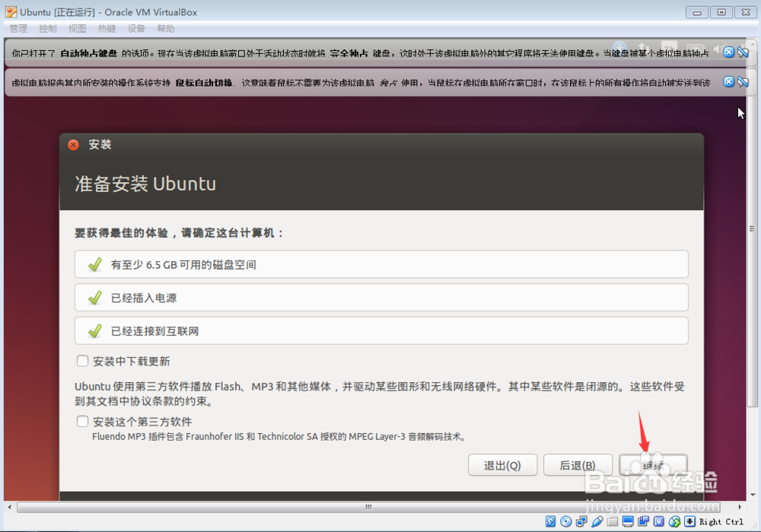Open the shared folders status icon
Image resolution: width=761 pixels, height=532 pixels.
coord(611,521)
